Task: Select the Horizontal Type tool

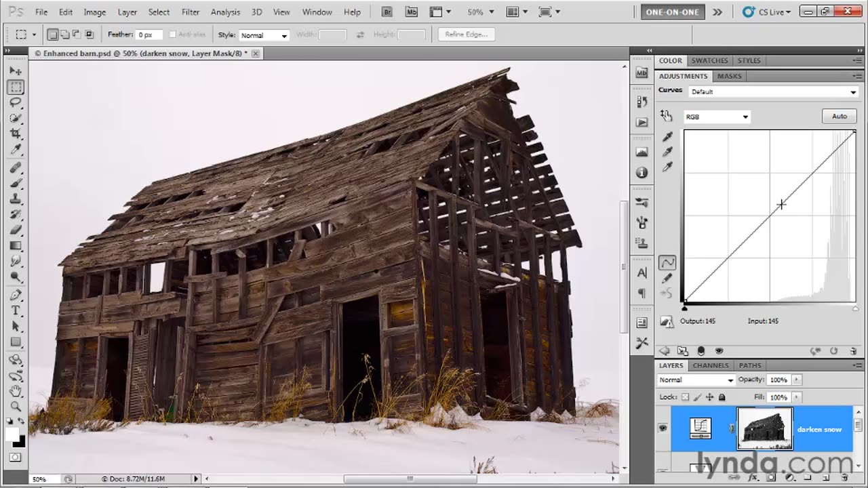Action: [x=16, y=310]
